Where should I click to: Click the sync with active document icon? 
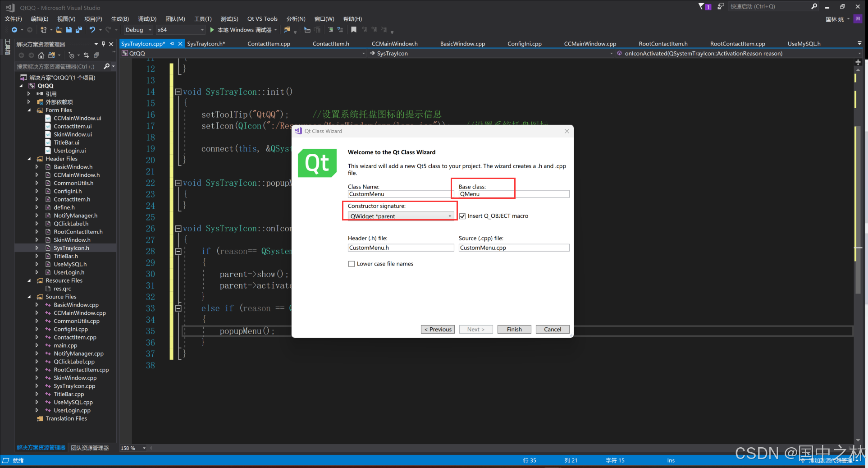click(86, 55)
